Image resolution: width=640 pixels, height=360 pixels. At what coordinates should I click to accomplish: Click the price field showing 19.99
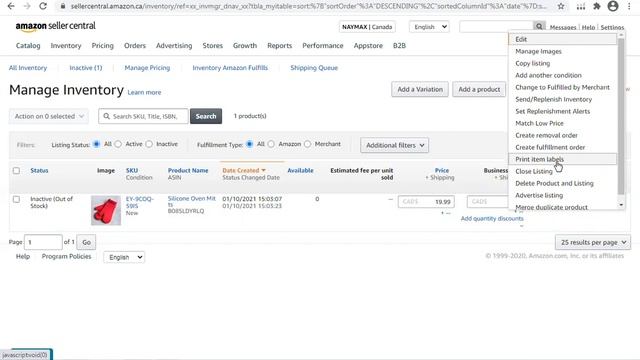(426, 202)
